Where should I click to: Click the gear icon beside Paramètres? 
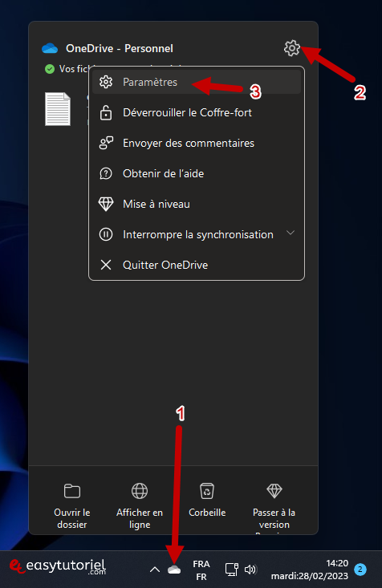click(x=106, y=82)
